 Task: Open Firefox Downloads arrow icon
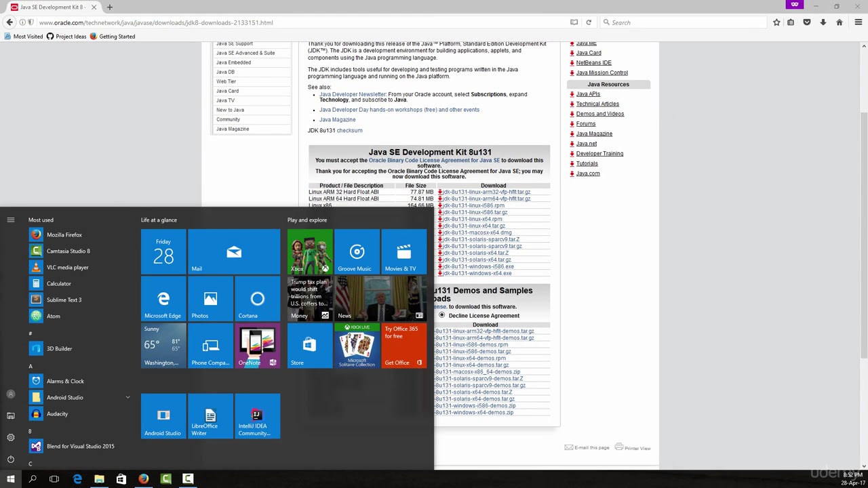pos(823,22)
